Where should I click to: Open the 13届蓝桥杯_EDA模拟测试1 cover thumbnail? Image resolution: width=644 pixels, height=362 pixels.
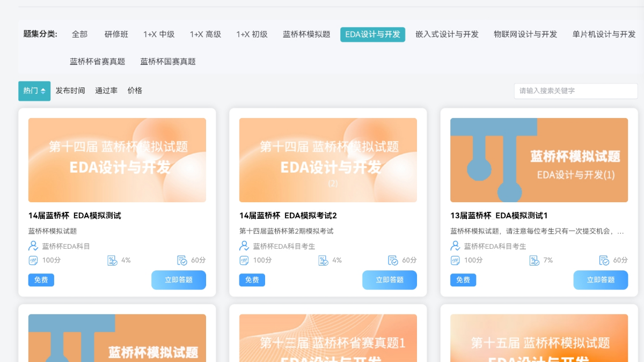pos(539,160)
